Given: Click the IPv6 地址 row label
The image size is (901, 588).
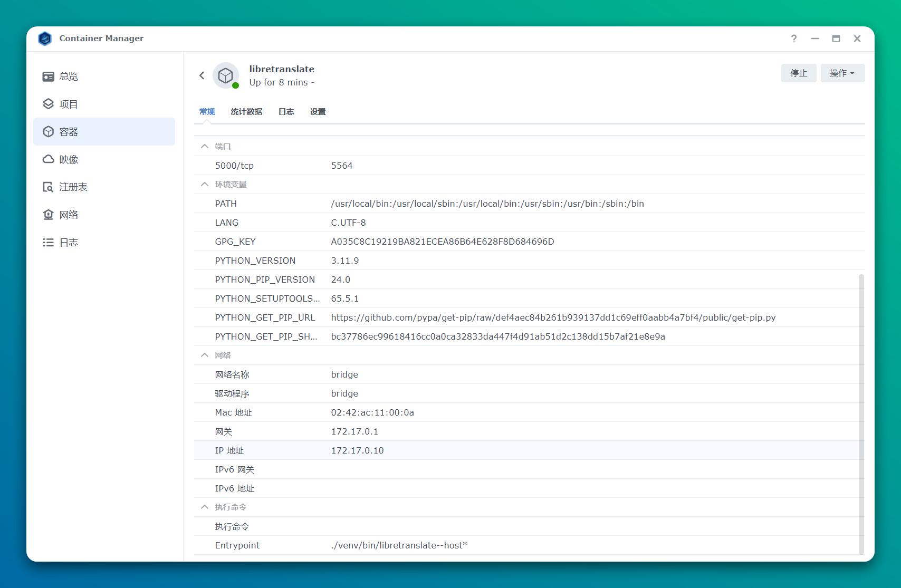Looking at the screenshot, I should pyautogui.click(x=235, y=488).
